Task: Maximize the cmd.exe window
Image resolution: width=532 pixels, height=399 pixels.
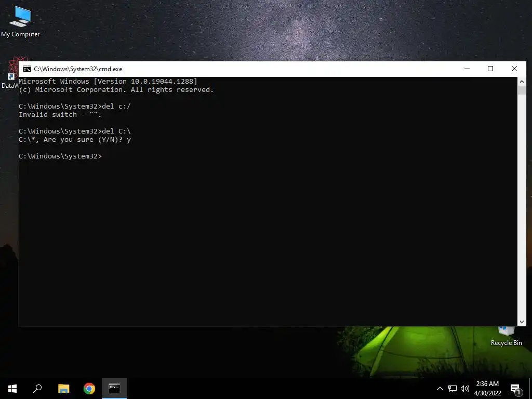Action: point(490,69)
